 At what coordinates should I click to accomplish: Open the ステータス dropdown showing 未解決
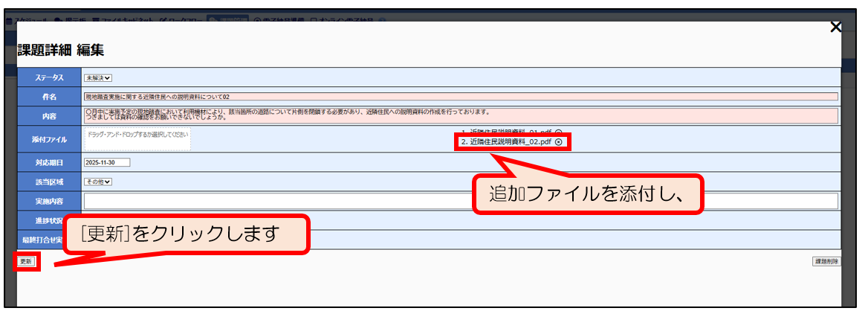97,77
